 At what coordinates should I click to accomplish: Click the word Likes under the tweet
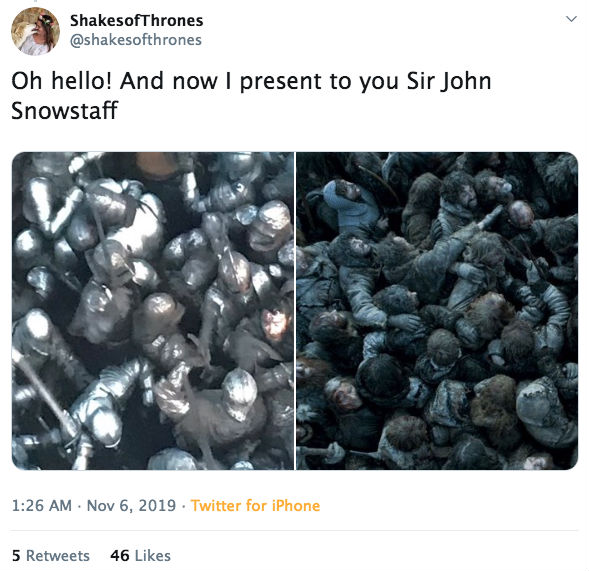pyautogui.click(x=153, y=556)
